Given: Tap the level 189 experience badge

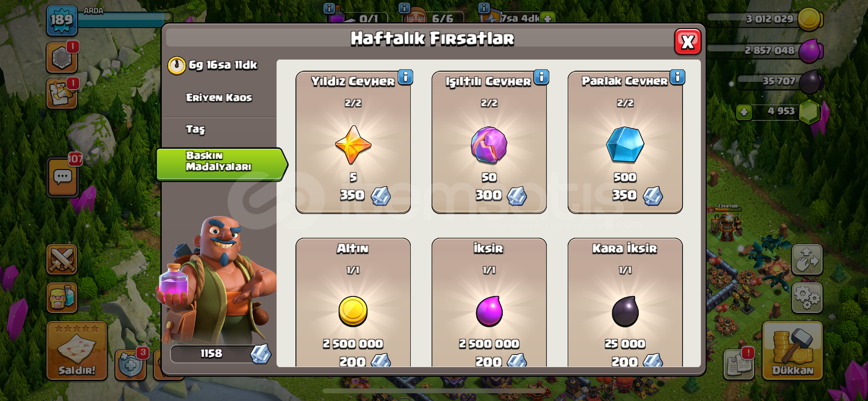Looking at the screenshot, I should coord(62,20).
